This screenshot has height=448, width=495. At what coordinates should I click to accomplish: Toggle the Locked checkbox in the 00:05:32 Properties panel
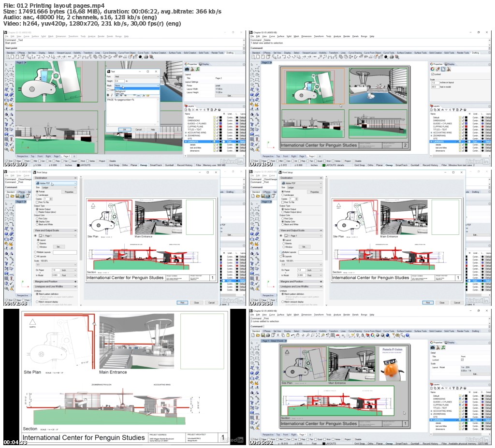(x=462, y=360)
